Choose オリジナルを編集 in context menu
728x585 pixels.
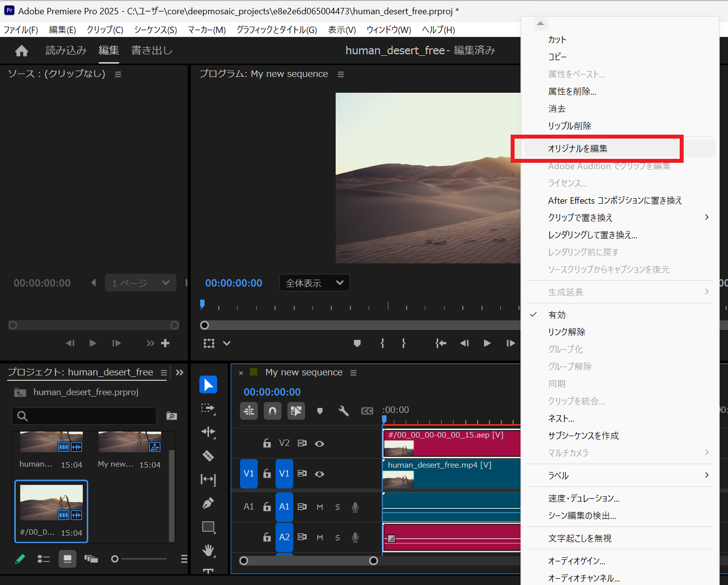coord(620,148)
